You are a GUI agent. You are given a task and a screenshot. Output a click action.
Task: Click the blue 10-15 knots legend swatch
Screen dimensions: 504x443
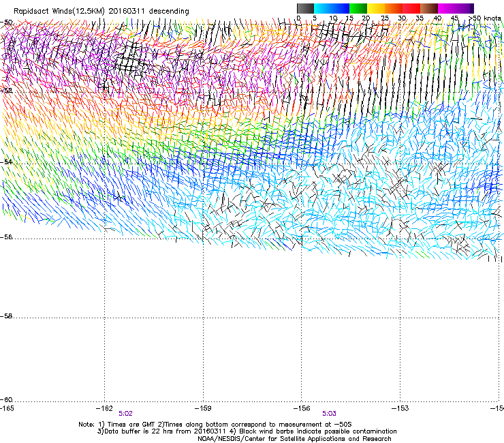point(341,8)
